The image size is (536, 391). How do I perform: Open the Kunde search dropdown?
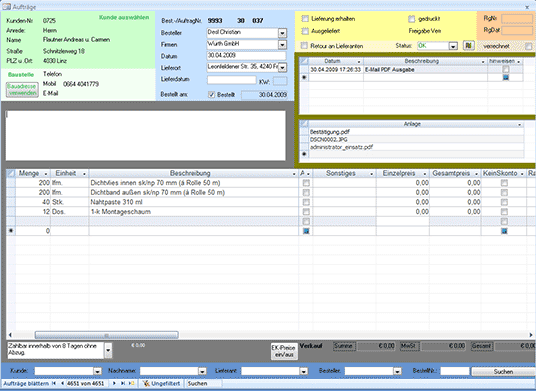point(98,371)
